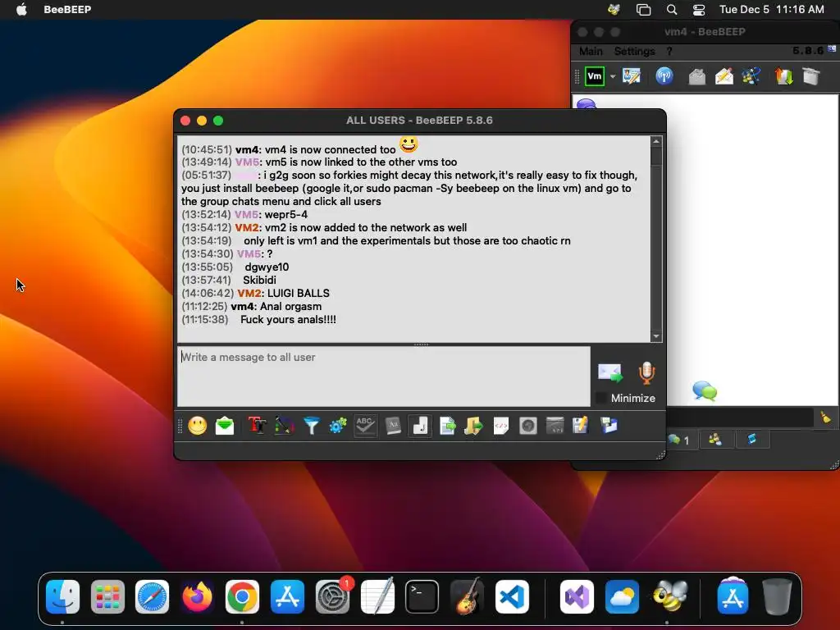
Task: Click the gray box icon at vm4 toolbar end
Action: tap(811, 76)
